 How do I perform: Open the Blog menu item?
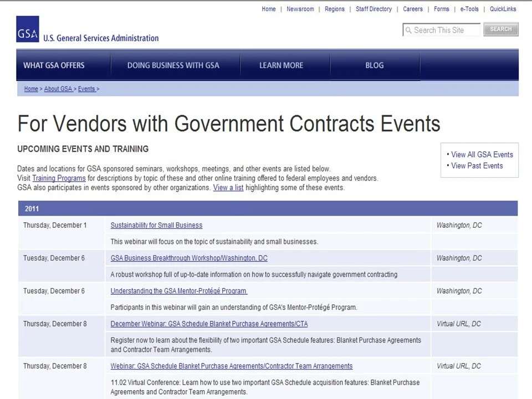pyautogui.click(x=375, y=65)
